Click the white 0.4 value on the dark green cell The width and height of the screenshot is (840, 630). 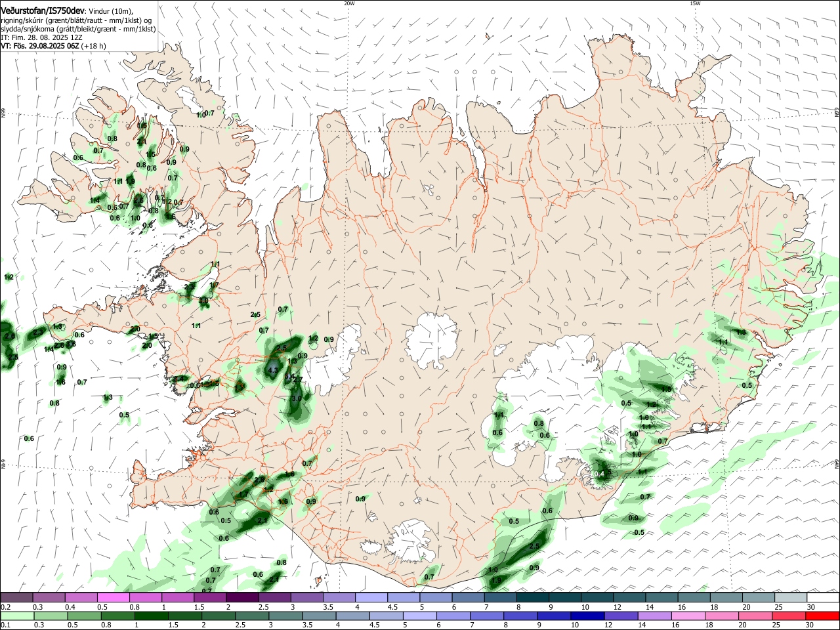pos(599,474)
